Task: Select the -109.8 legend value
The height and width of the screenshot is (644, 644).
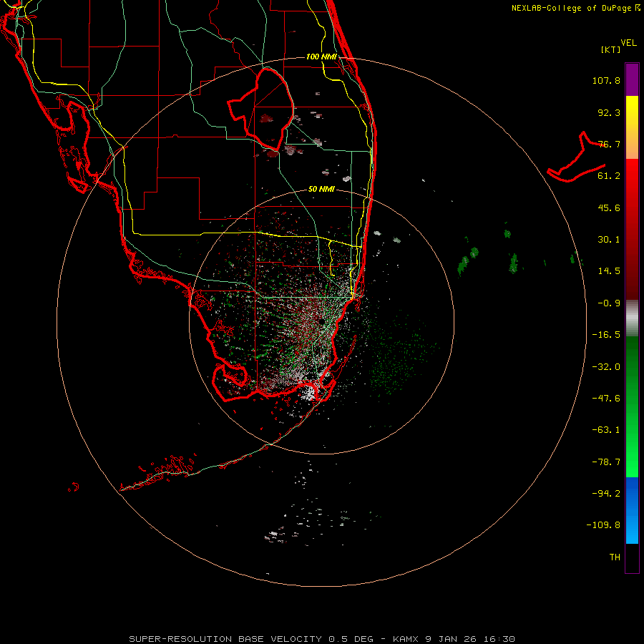Action: point(603,525)
